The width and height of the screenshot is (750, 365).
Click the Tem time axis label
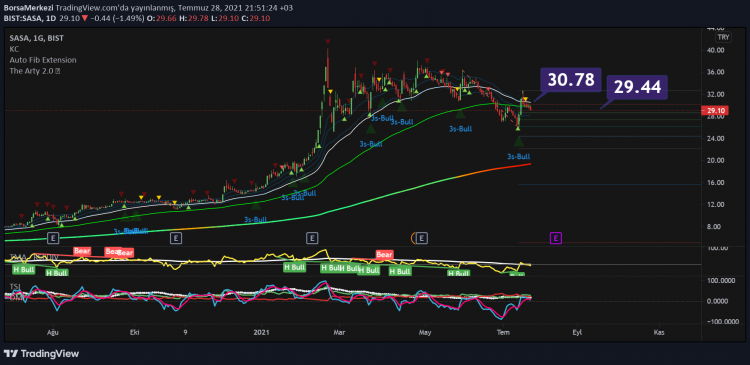pos(503,332)
